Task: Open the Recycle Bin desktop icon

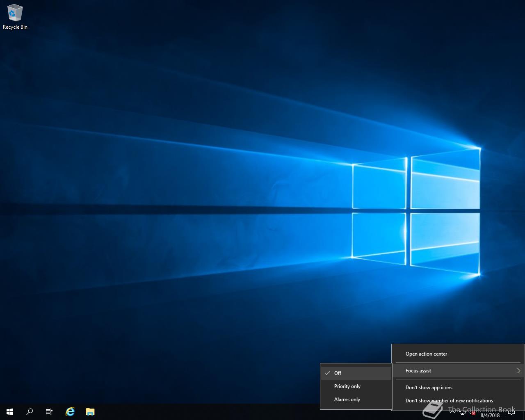Action: 15,17
